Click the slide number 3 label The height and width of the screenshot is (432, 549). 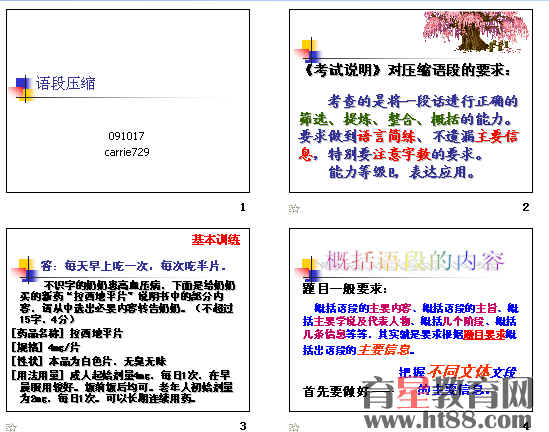(243, 426)
